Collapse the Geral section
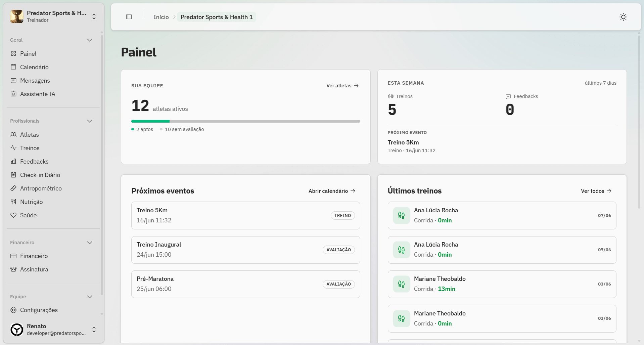The height and width of the screenshot is (345, 644). pos(90,40)
